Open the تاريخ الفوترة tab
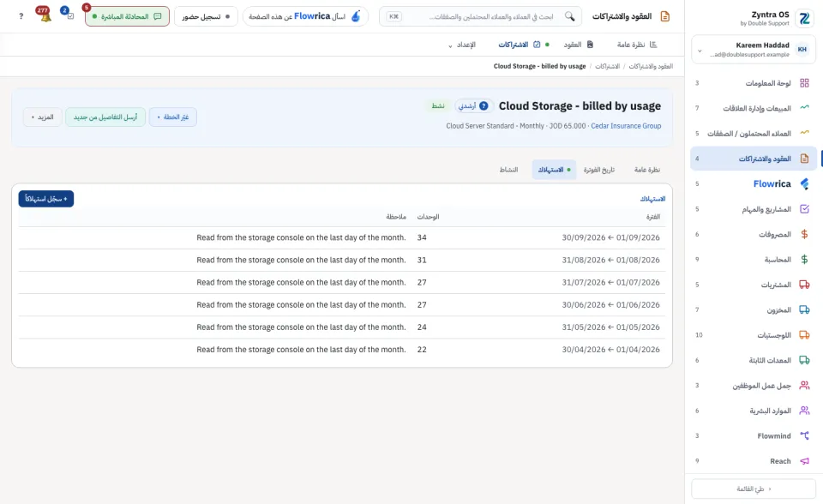The height and width of the screenshot is (504, 823). tap(599, 170)
